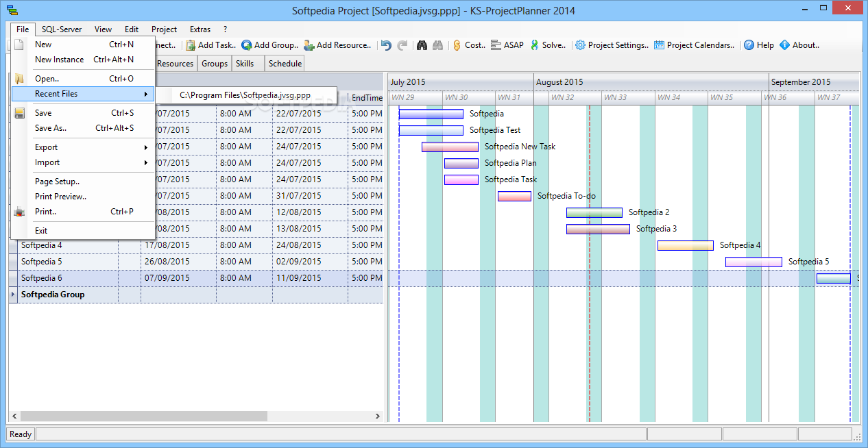Viewport: 868px width, 448px height.
Task: Open the File menu
Action: coord(23,29)
